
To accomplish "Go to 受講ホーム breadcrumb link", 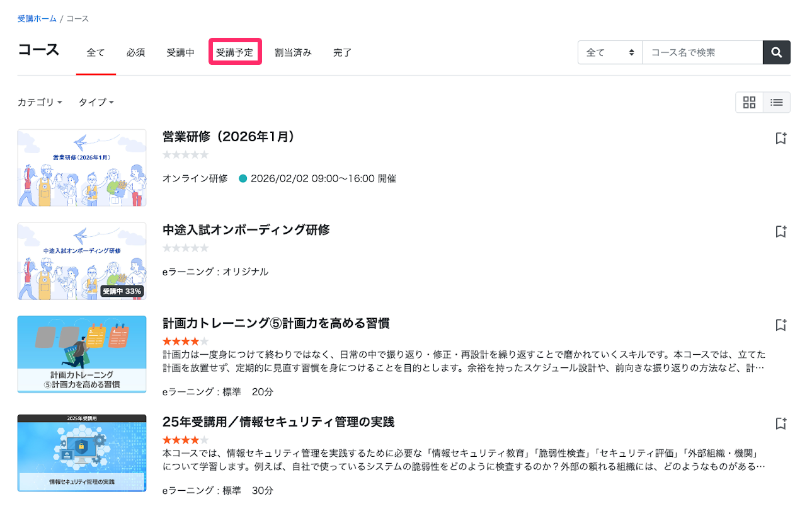I will tap(37, 18).
